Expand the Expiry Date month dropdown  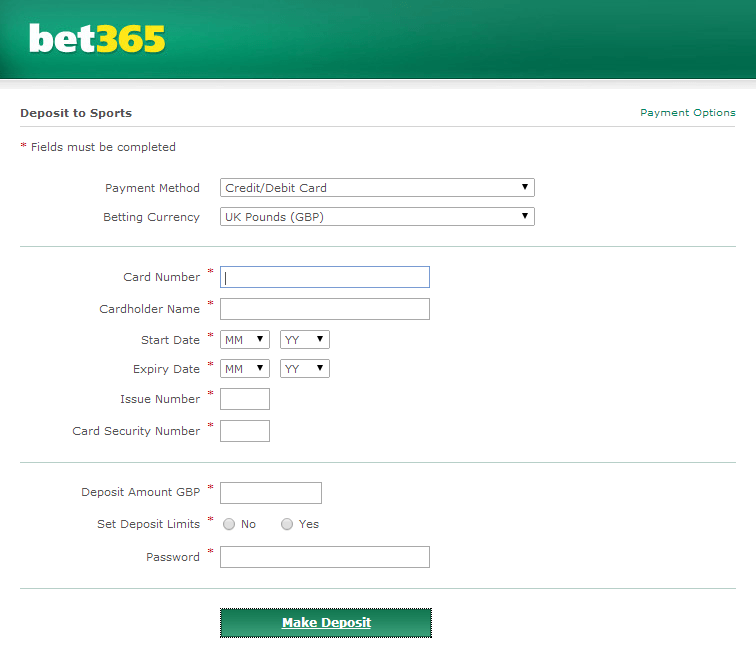(x=244, y=368)
